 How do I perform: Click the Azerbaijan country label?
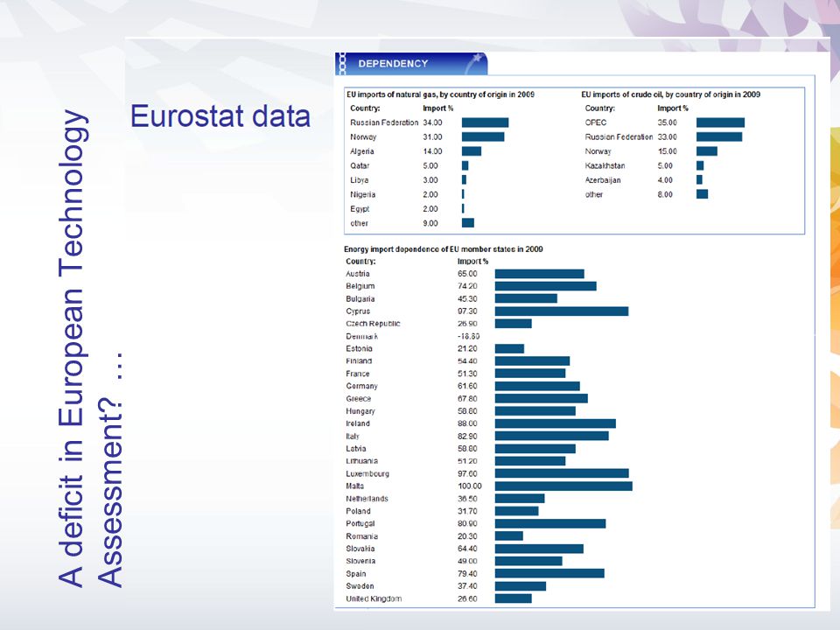[603, 180]
